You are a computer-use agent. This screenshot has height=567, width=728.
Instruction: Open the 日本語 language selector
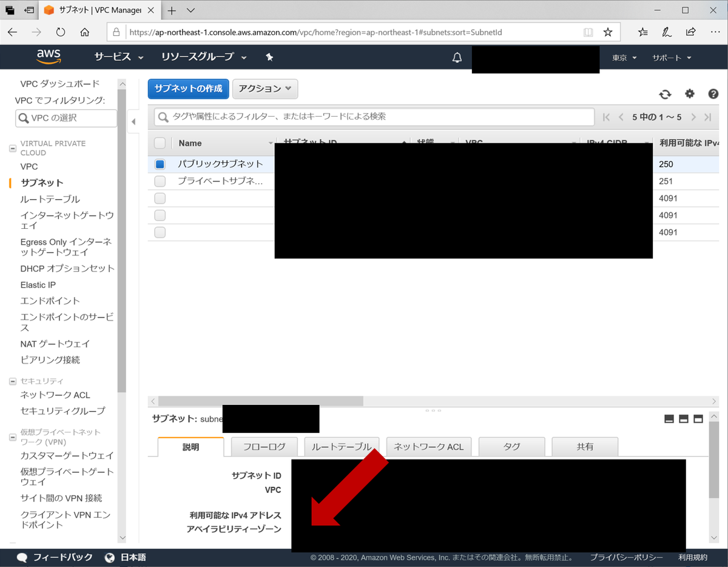(x=126, y=557)
